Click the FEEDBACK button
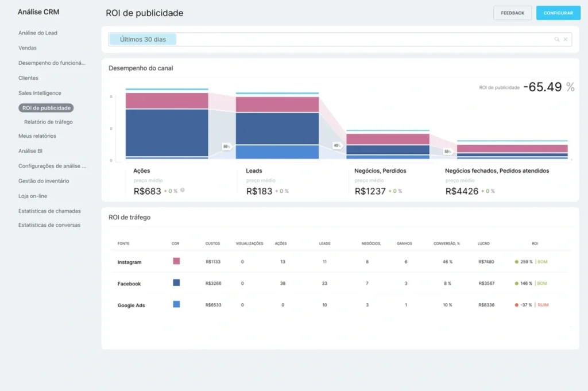This screenshot has width=588, height=391. [x=512, y=13]
